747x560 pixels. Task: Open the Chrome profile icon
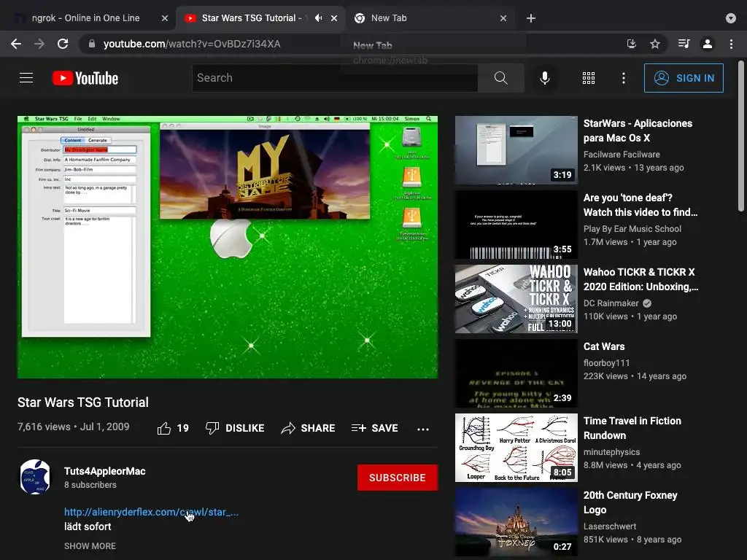tap(708, 44)
